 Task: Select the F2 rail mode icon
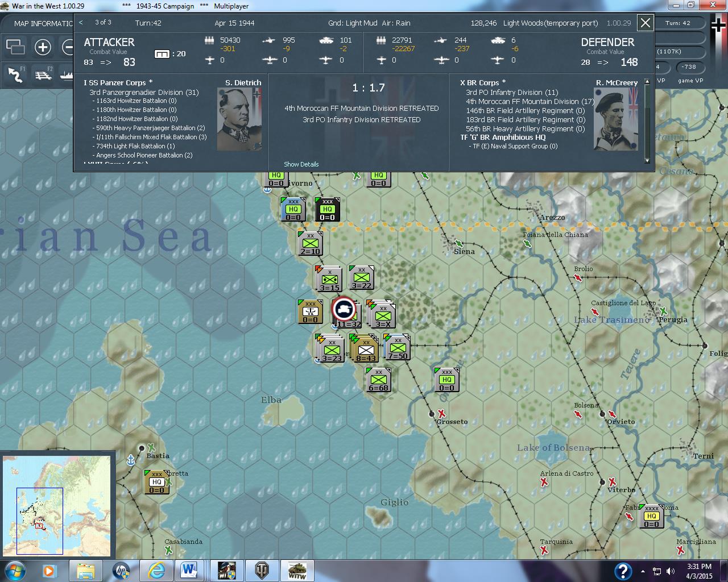pyautogui.click(x=43, y=74)
